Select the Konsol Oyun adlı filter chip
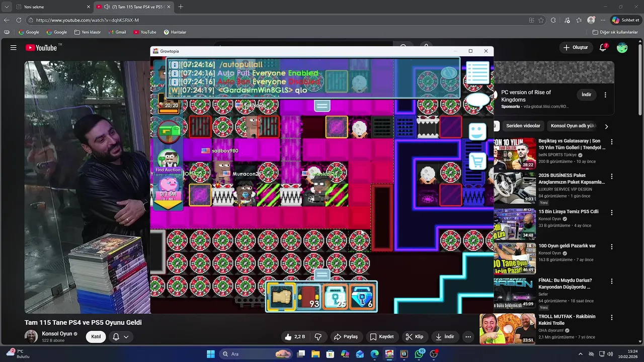The height and width of the screenshot is (362, 644). [573, 126]
